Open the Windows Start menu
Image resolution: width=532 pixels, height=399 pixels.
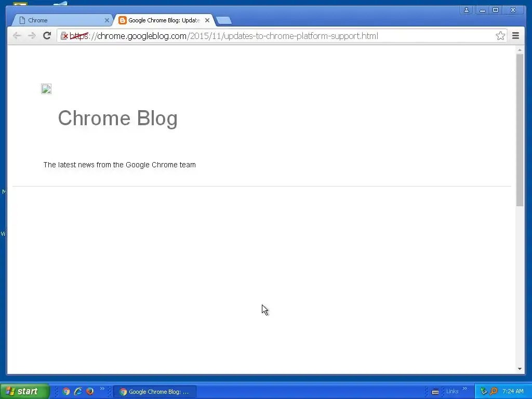(x=24, y=391)
